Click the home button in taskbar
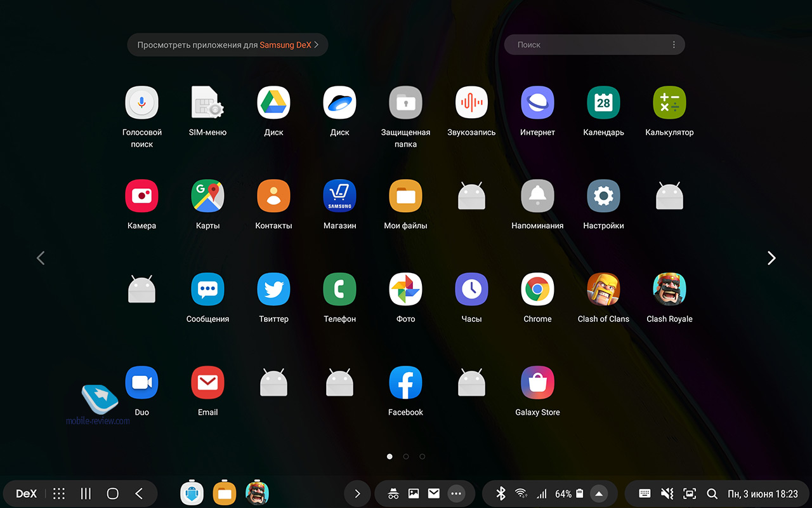 [x=112, y=493]
